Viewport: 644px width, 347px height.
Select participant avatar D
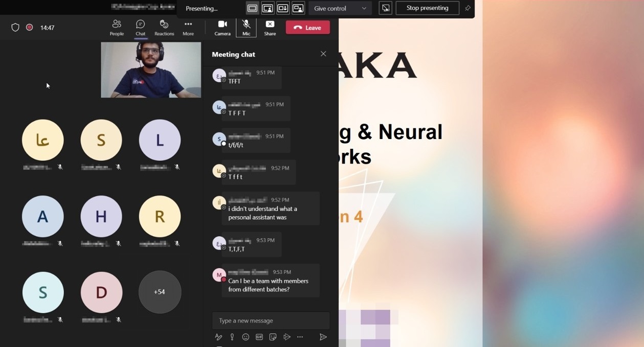pyautogui.click(x=101, y=292)
